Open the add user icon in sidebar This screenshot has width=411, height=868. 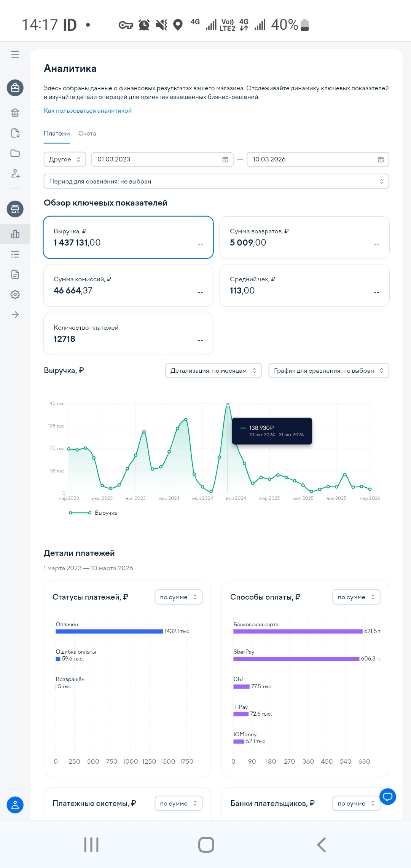click(x=15, y=174)
